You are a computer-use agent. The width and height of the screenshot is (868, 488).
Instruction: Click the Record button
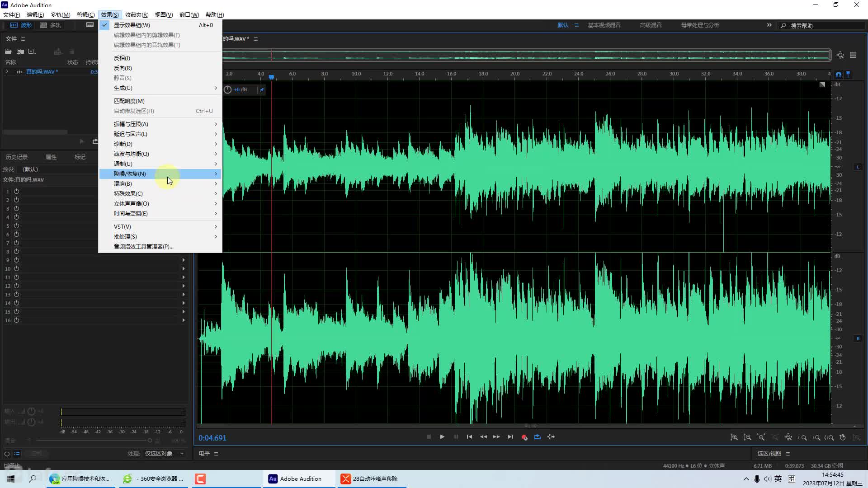pyautogui.click(x=524, y=437)
